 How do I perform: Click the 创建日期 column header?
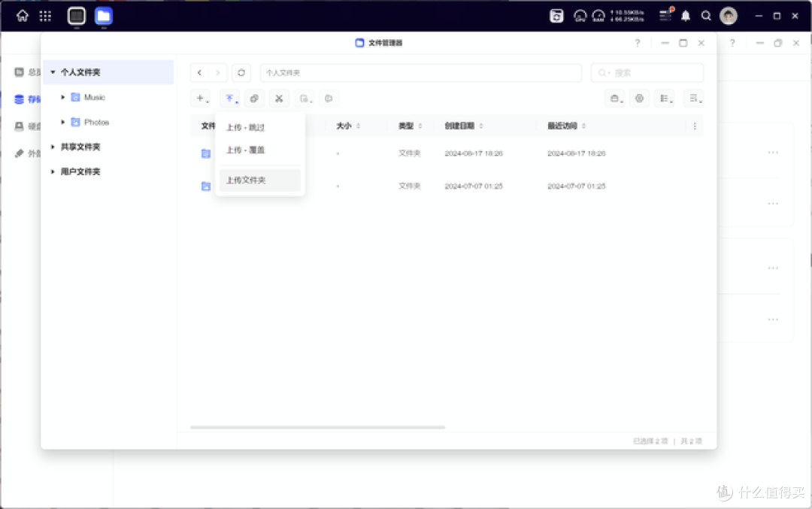coord(459,126)
